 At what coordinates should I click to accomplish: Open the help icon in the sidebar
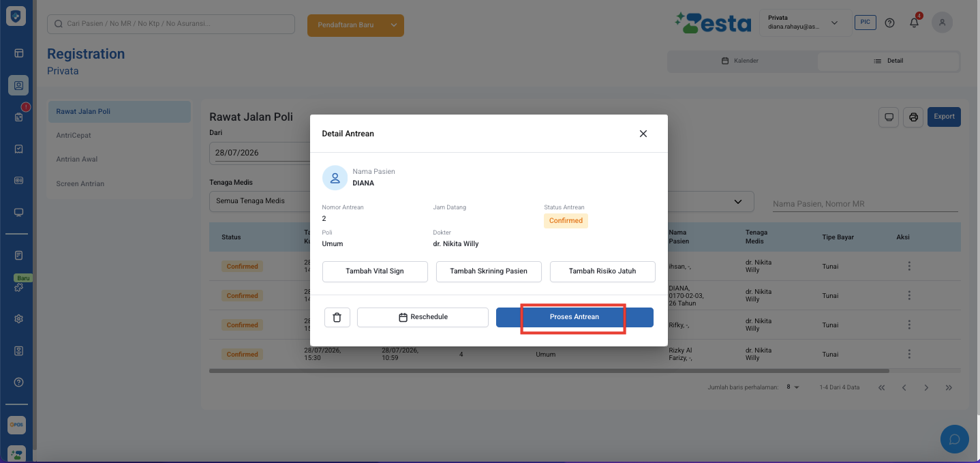18,382
